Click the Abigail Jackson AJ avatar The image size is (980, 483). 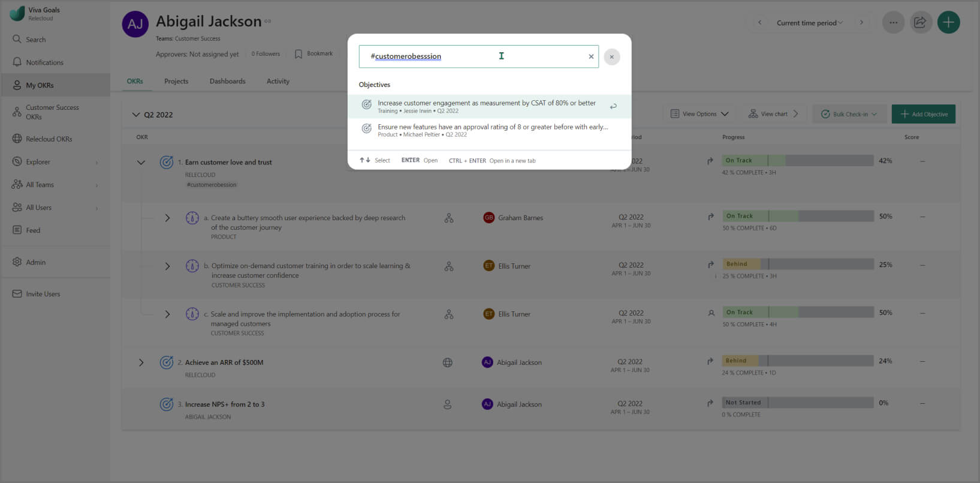point(135,24)
